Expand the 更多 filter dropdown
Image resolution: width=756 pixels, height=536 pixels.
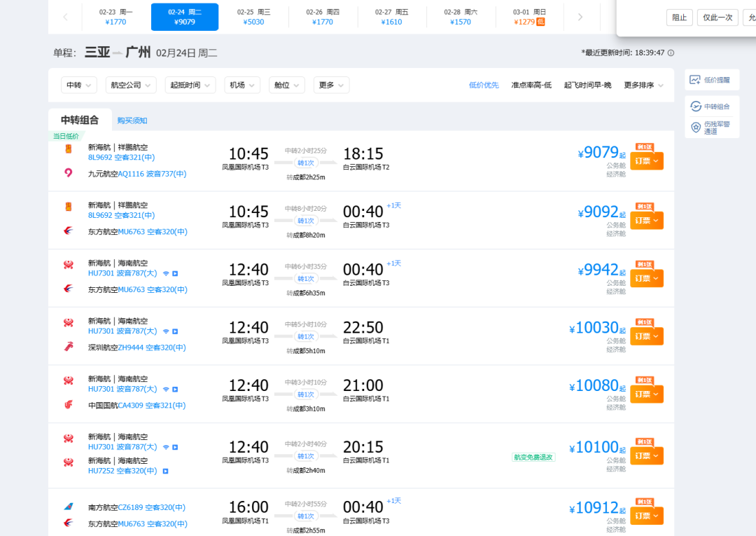coord(331,85)
